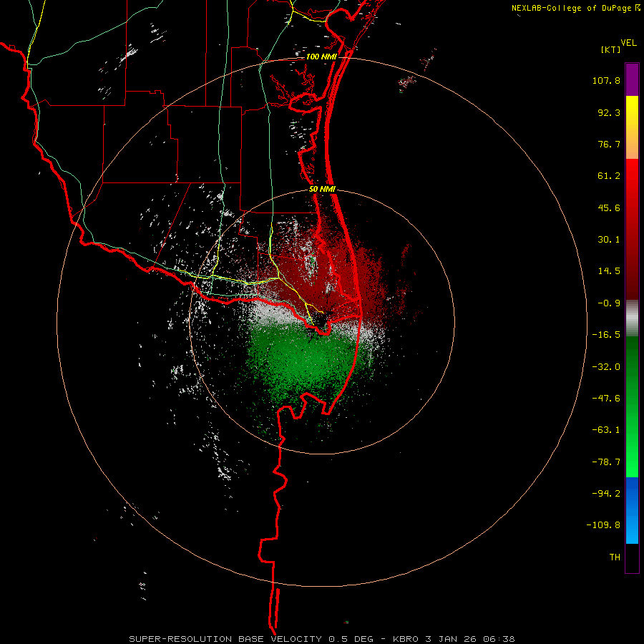This screenshot has width=644, height=644.
Task: Click the purple segment of the color bar
Action: [x=632, y=79]
